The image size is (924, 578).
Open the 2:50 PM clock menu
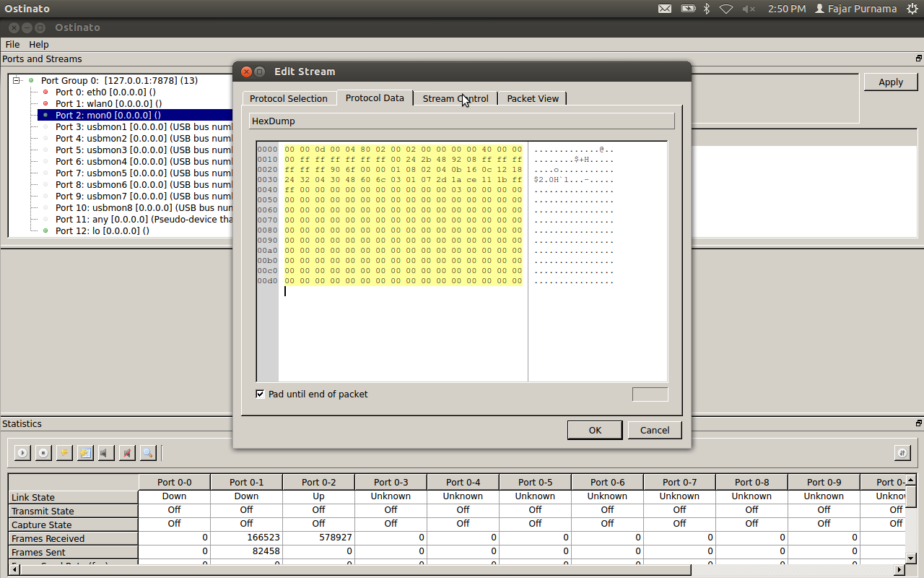tap(787, 9)
